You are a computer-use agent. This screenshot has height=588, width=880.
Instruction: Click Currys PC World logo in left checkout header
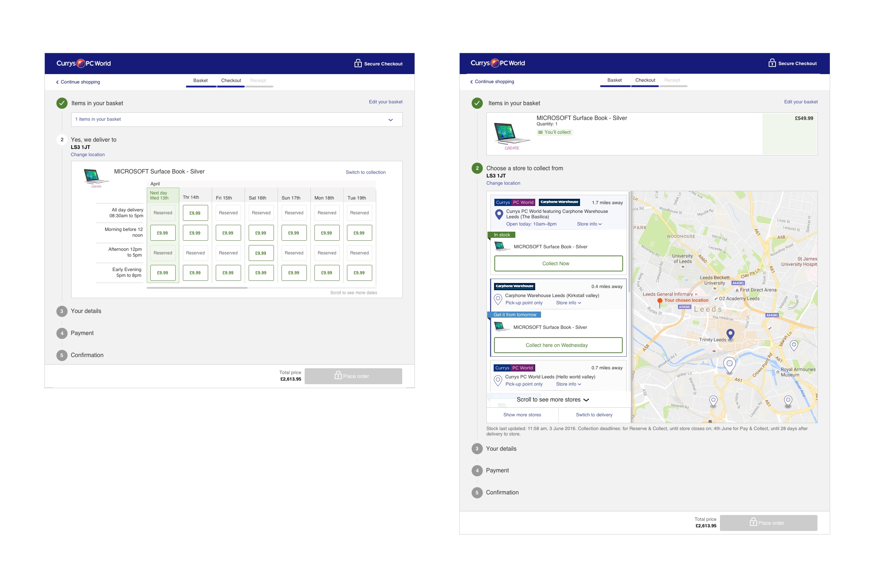83,63
